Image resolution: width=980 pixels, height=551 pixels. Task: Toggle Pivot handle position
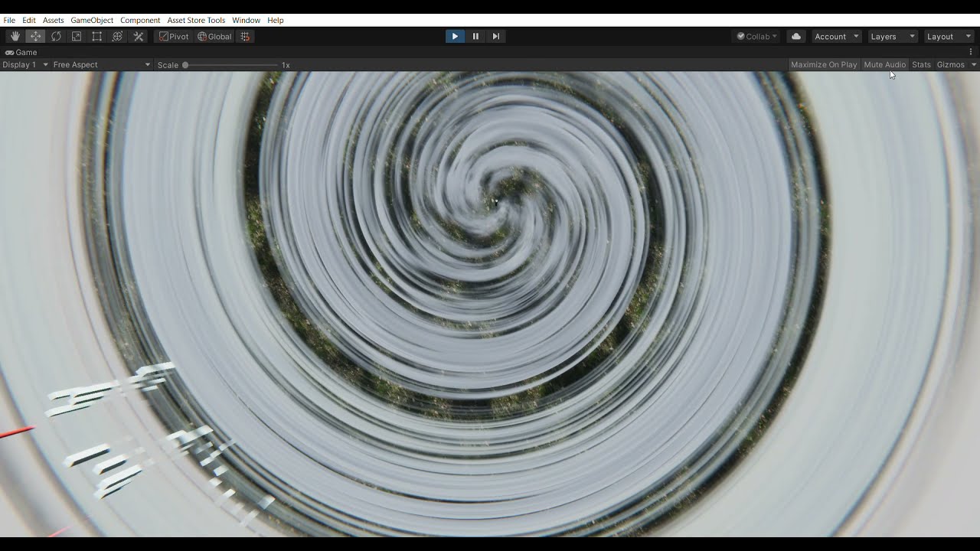coord(174,36)
